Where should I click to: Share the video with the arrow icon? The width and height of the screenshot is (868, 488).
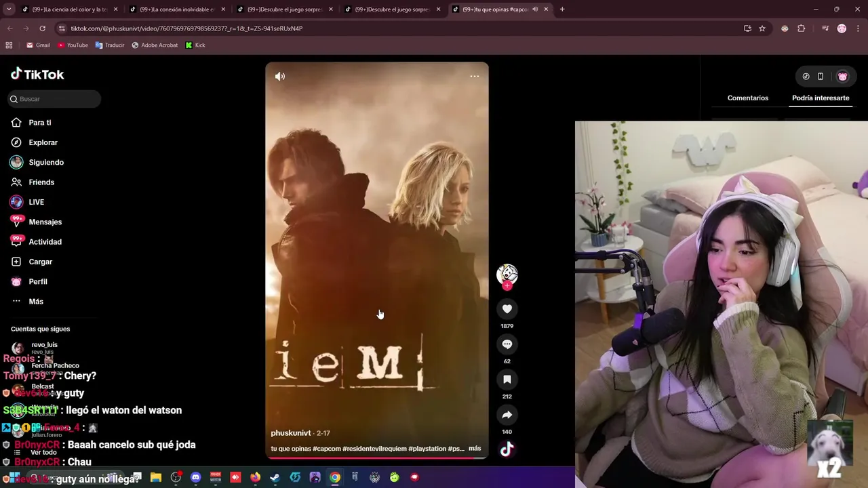pos(507,415)
